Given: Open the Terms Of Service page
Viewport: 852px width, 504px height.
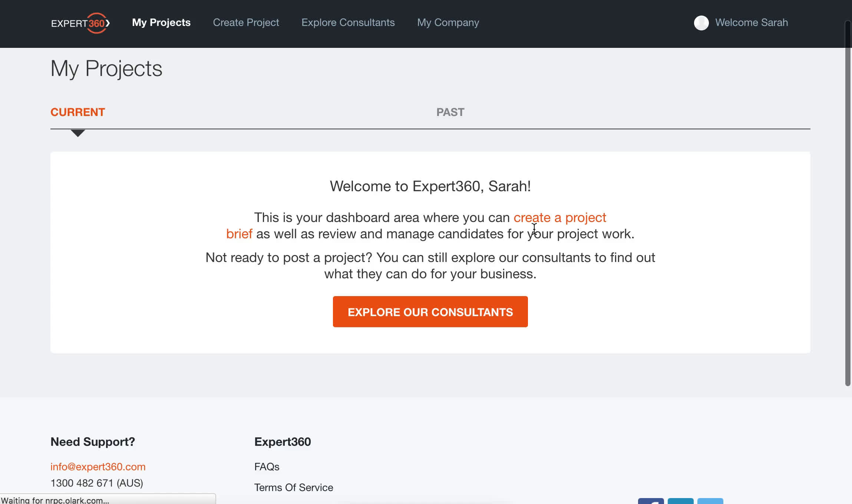Looking at the screenshot, I should coord(293,487).
